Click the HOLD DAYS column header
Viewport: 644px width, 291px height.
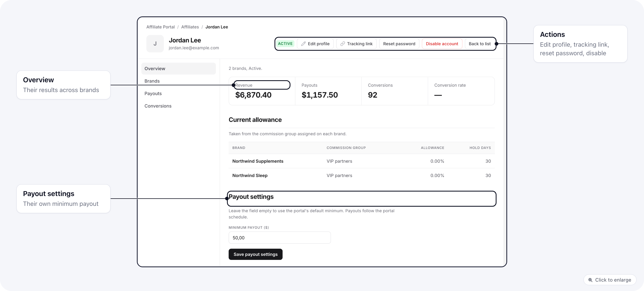(480, 148)
